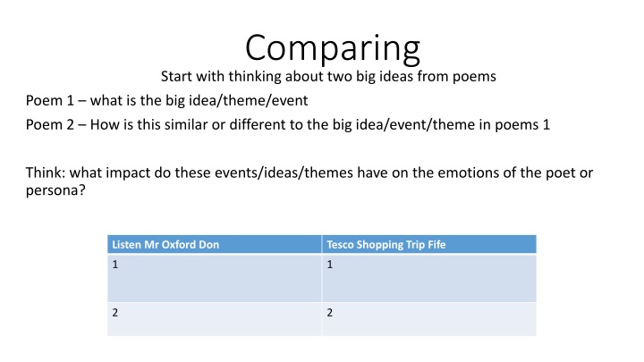Click the Comparing slide title
This screenshot has height=362, width=644.
[x=333, y=48]
